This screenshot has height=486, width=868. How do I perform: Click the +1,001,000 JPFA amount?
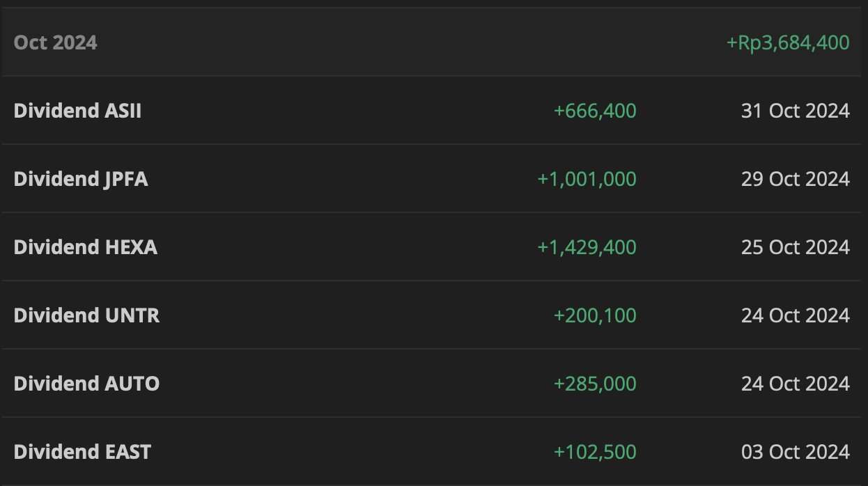coord(587,179)
